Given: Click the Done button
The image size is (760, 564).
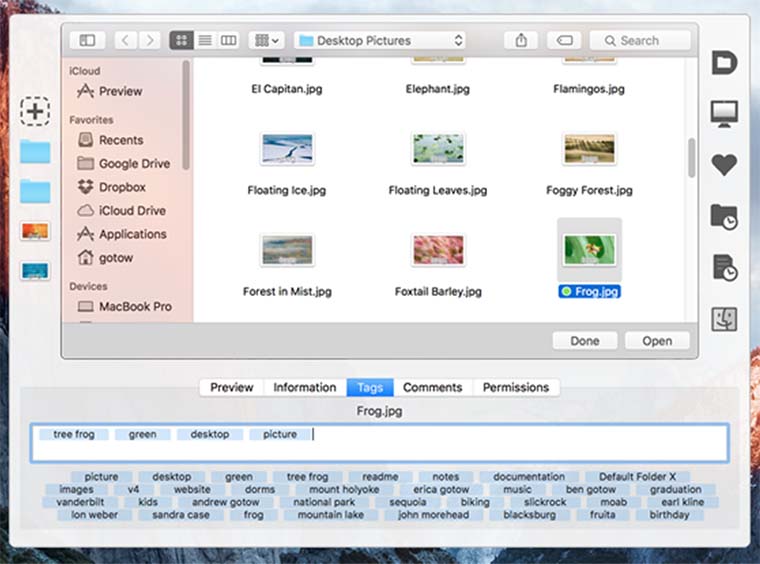Looking at the screenshot, I should 585,341.
